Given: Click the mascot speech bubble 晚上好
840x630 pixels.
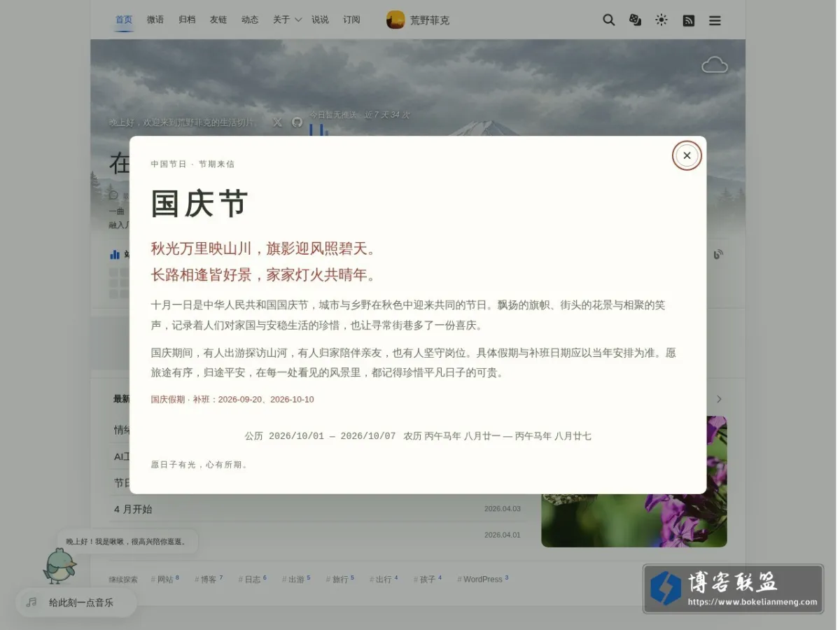Looking at the screenshot, I should [x=127, y=541].
